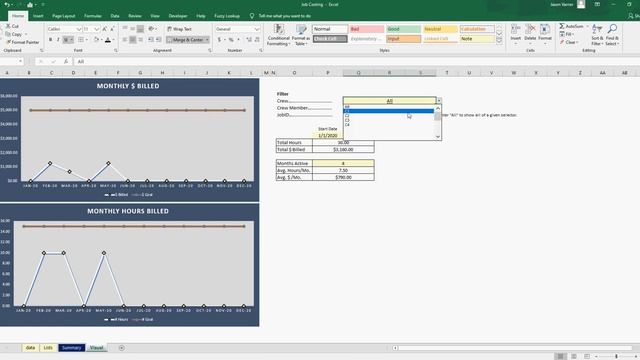Decrease font size with the small A
Viewport: 640px width, 360px height.
(112, 29)
